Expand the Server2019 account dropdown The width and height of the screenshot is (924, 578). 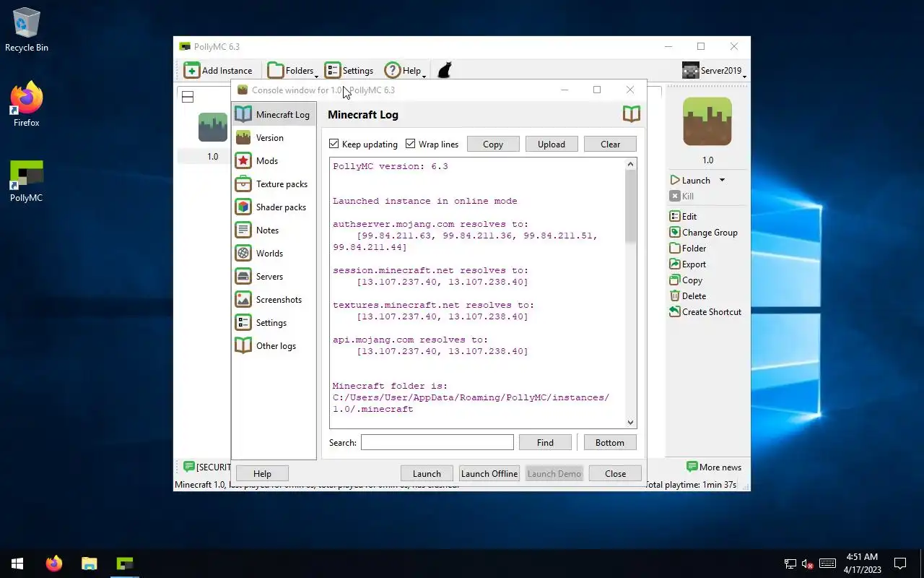pyautogui.click(x=714, y=70)
